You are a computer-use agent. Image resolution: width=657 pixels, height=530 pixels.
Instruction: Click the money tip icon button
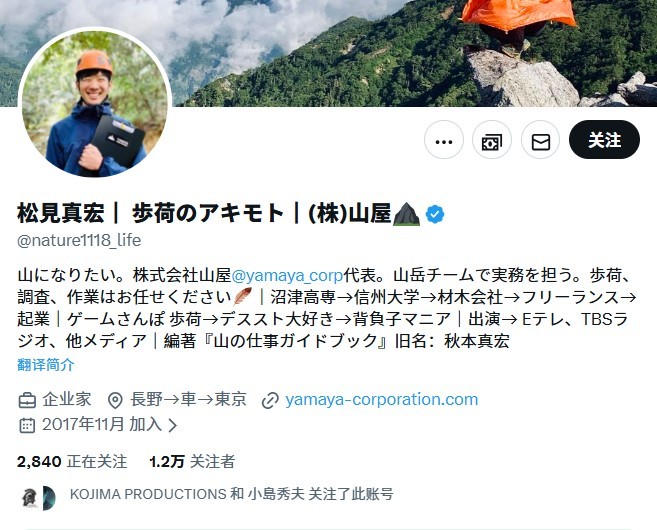pyautogui.click(x=492, y=140)
